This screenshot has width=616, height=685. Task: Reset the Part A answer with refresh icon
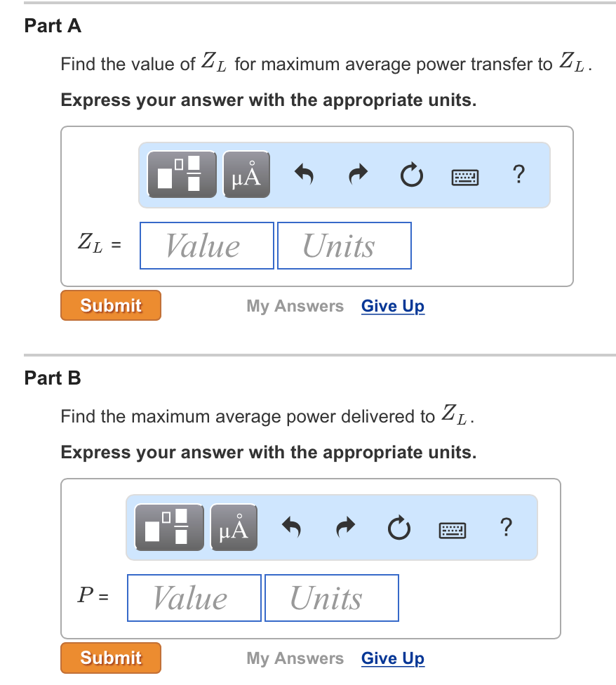[x=411, y=175]
